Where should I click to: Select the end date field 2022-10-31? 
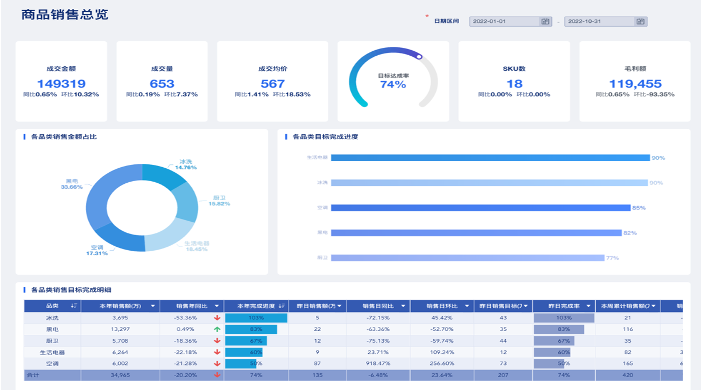(x=599, y=21)
